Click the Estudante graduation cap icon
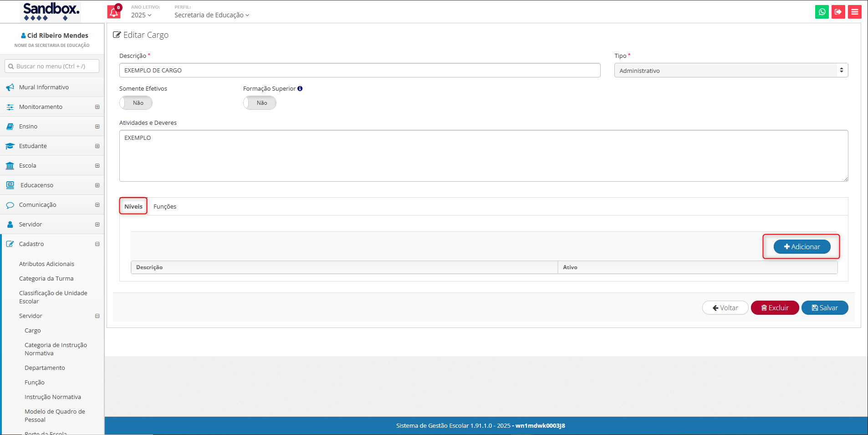Viewport: 868px width, 435px height. click(10, 146)
